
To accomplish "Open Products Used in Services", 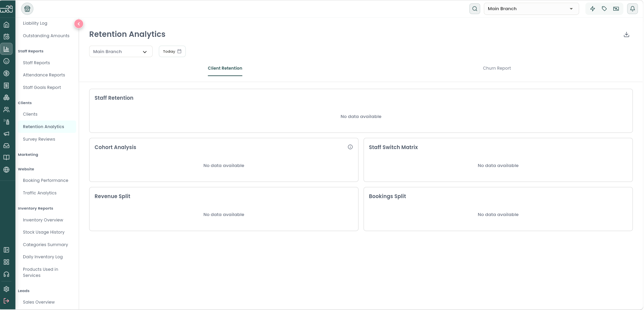I will pyautogui.click(x=41, y=272).
